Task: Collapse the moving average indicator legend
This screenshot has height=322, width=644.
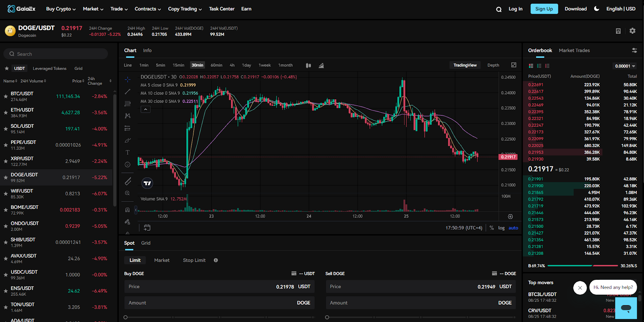Action: tap(146, 109)
